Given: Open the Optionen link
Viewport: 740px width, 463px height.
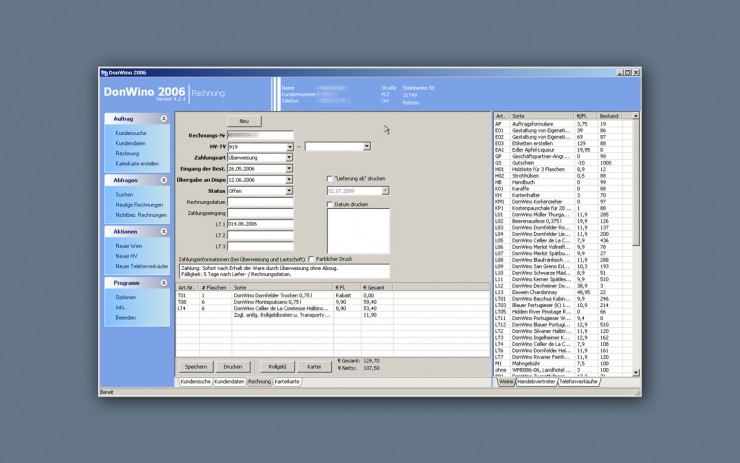Looking at the screenshot, I should pos(126,298).
